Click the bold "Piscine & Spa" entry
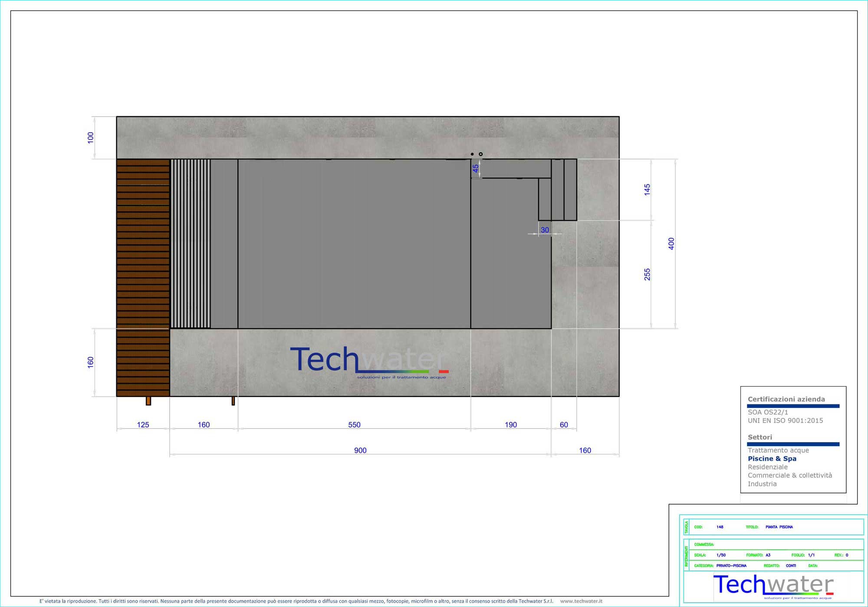 coord(772,459)
